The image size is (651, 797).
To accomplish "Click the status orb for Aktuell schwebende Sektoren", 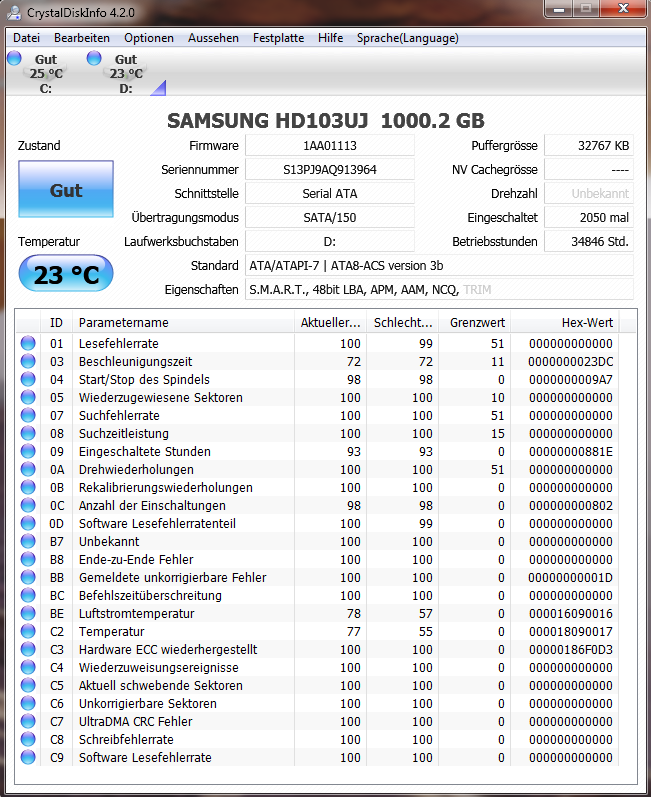I will (28, 685).
